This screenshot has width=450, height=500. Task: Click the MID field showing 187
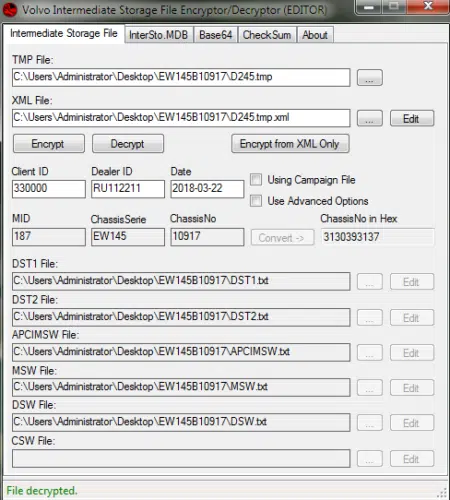click(49, 237)
